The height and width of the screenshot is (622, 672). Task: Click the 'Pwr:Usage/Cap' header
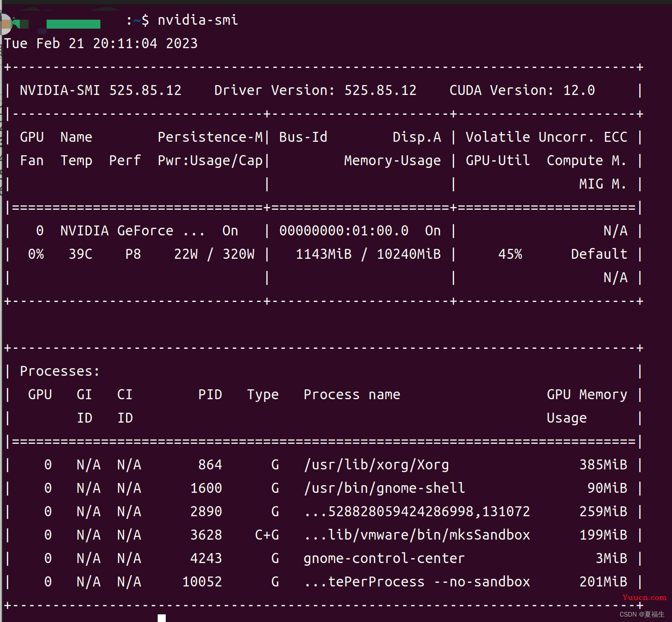(x=210, y=160)
